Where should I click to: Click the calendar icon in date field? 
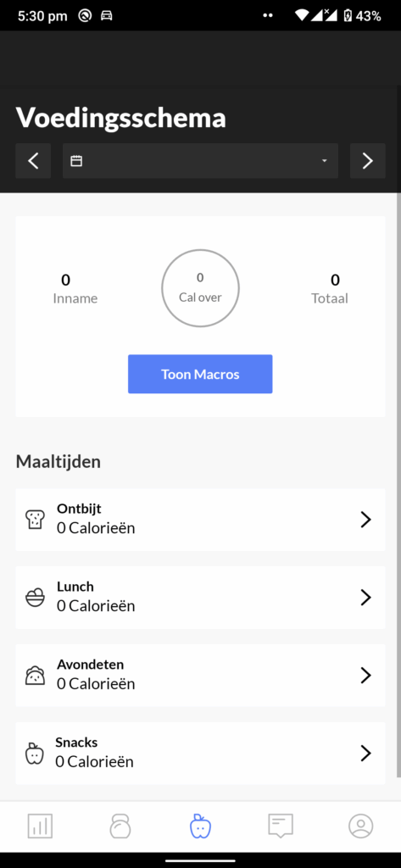pos(76,160)
